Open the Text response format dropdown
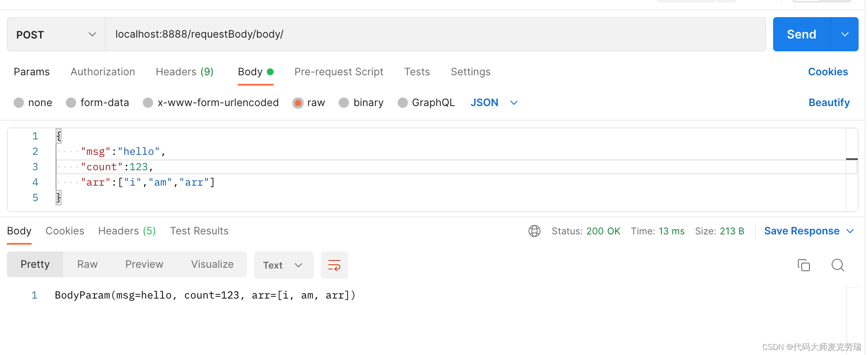Screen dimensions: 868x355 [284, 265]
